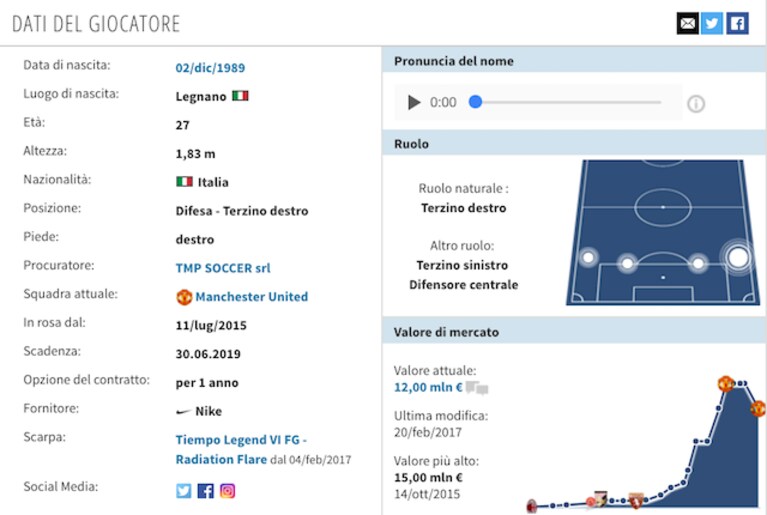Open player's Instagram social media profile
Image resolution: width=767 pixels, height=515 pixels.
227,491
